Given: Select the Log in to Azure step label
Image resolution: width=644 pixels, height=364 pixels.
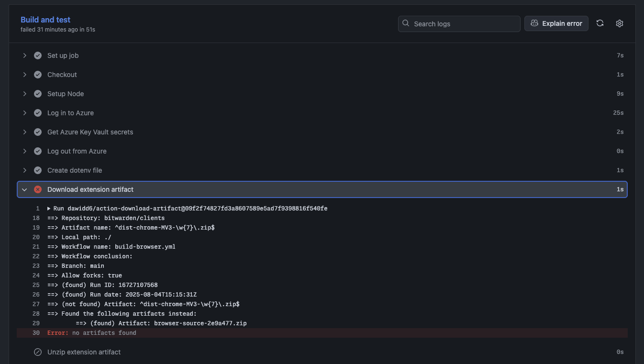Looking at the screenshot, I should [70, 113].
